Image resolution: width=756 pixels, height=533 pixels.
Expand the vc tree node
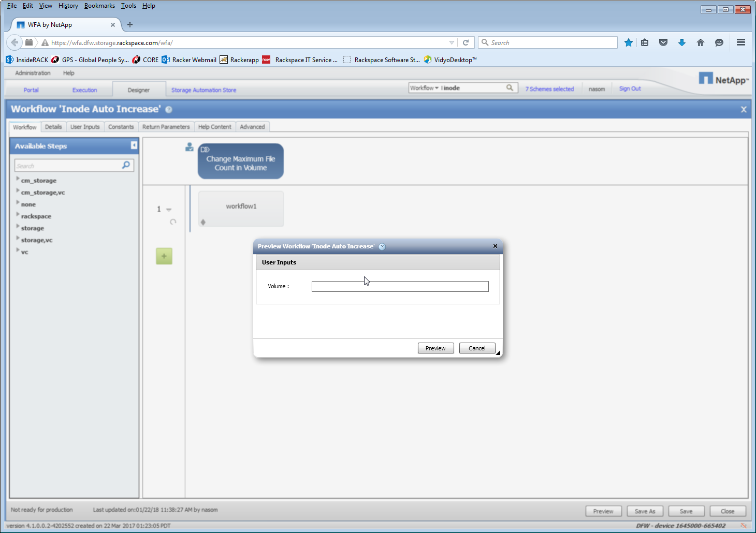(x=18, y=250)
